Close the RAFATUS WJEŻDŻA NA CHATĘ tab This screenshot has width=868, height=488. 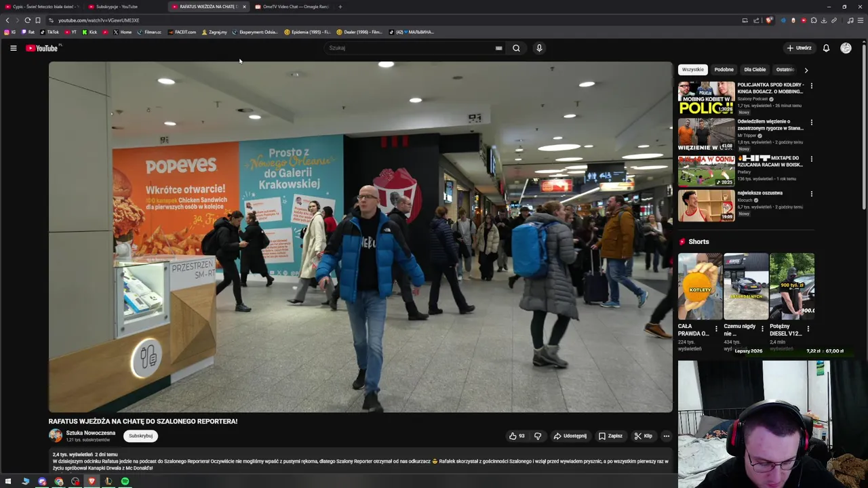click(244, 7)
